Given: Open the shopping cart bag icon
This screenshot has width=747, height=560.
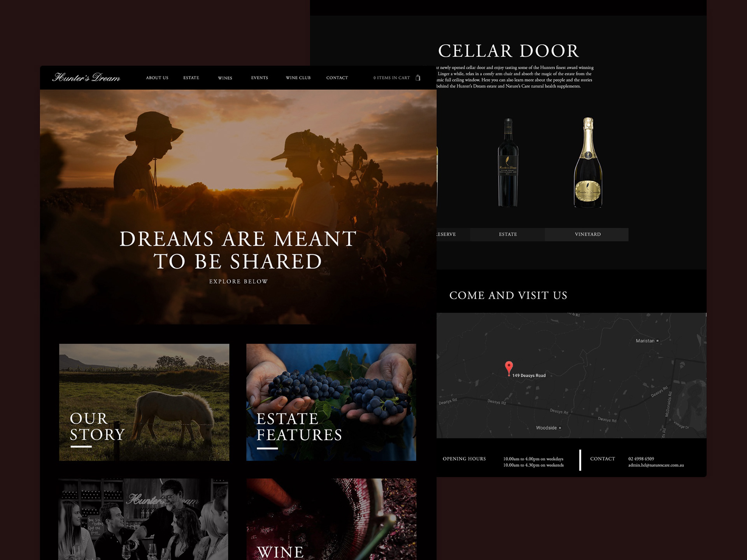Looking at the screenshot, I should 418,78.
